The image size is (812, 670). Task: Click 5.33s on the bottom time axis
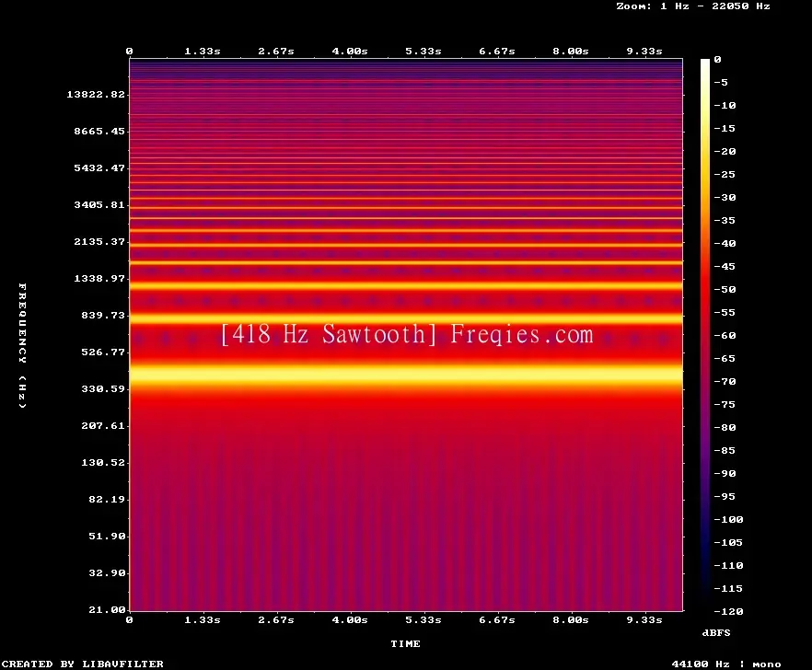point(423,619)
